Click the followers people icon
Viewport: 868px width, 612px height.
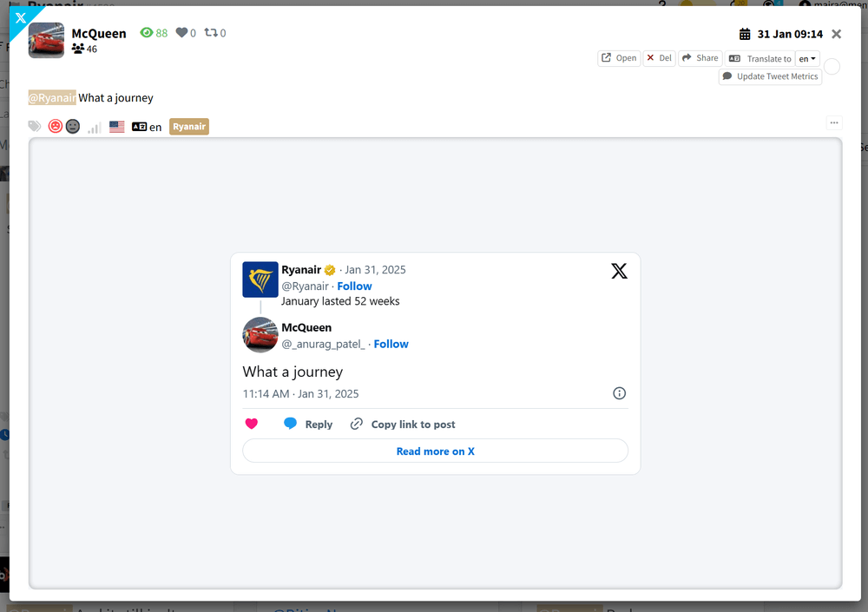[x=78, y=49]
